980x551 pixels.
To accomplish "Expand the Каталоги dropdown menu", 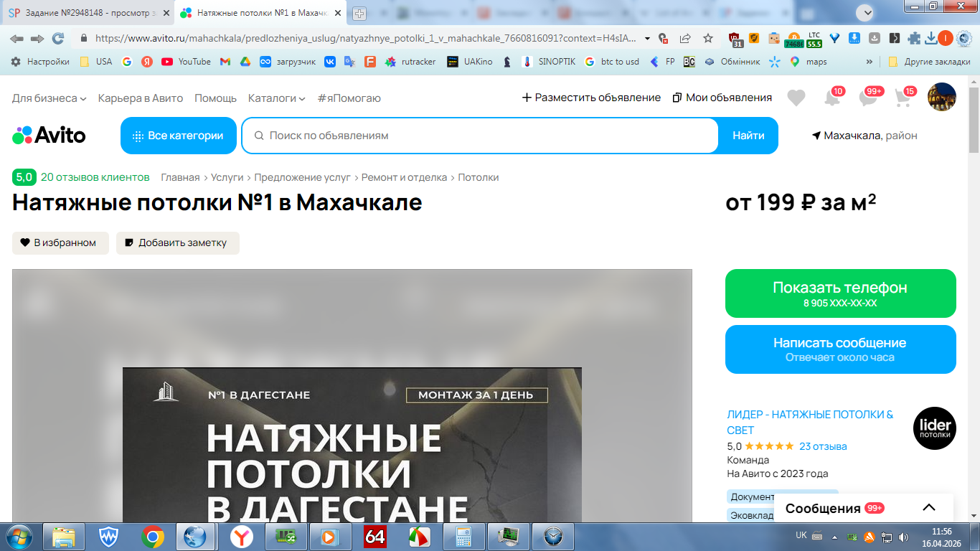I will pos(277,98).
